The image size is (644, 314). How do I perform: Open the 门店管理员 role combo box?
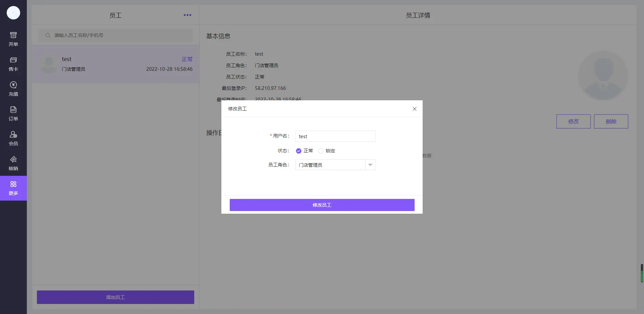point(330,165)
